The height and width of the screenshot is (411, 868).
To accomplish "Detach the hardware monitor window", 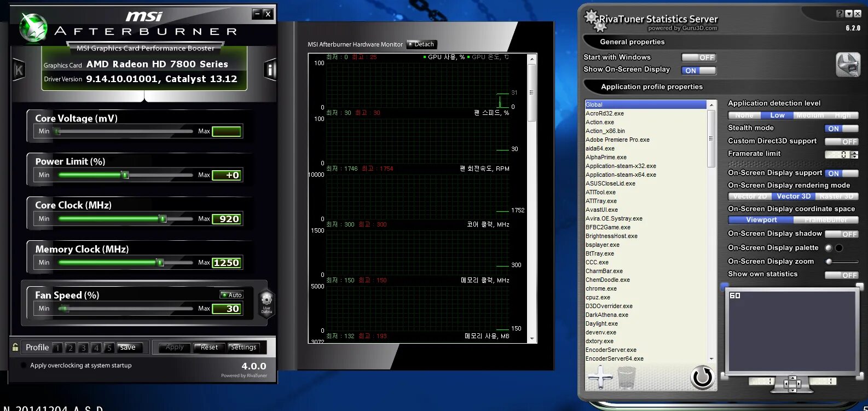I will [421, 44].
